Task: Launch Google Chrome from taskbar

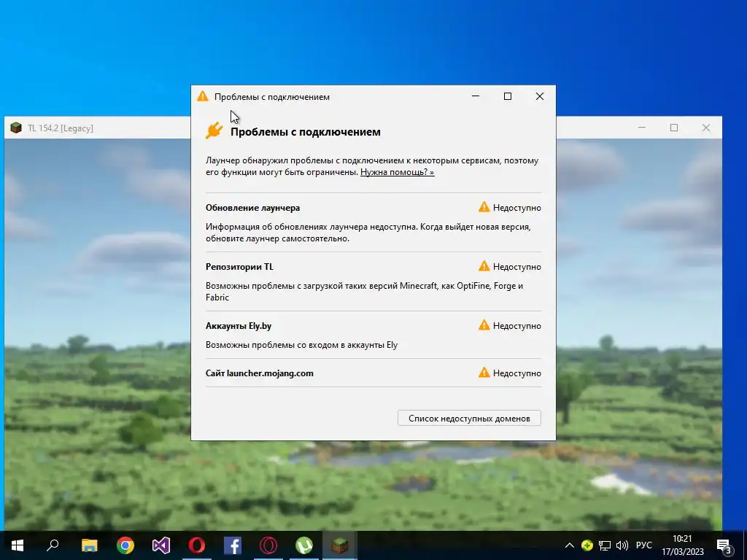Action: point(125,545)
